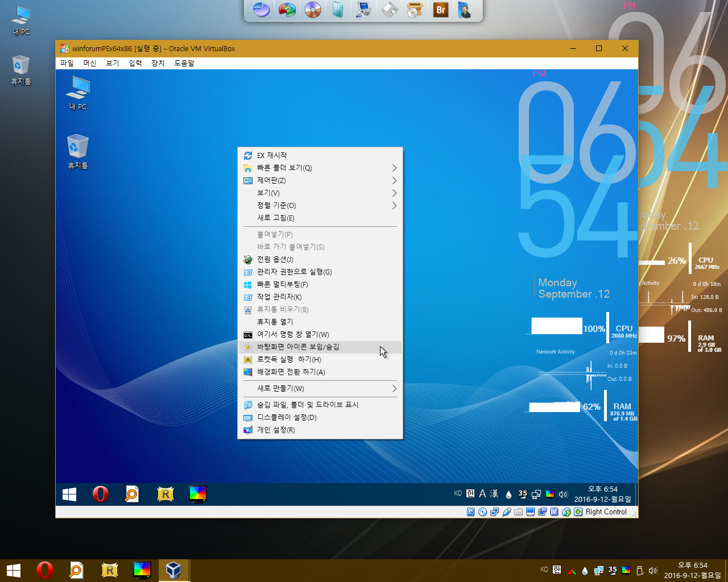728x582 pixels.
Task: Open 머신 menu in VirtualBox menu bar
Action: [x=90, y=63]
